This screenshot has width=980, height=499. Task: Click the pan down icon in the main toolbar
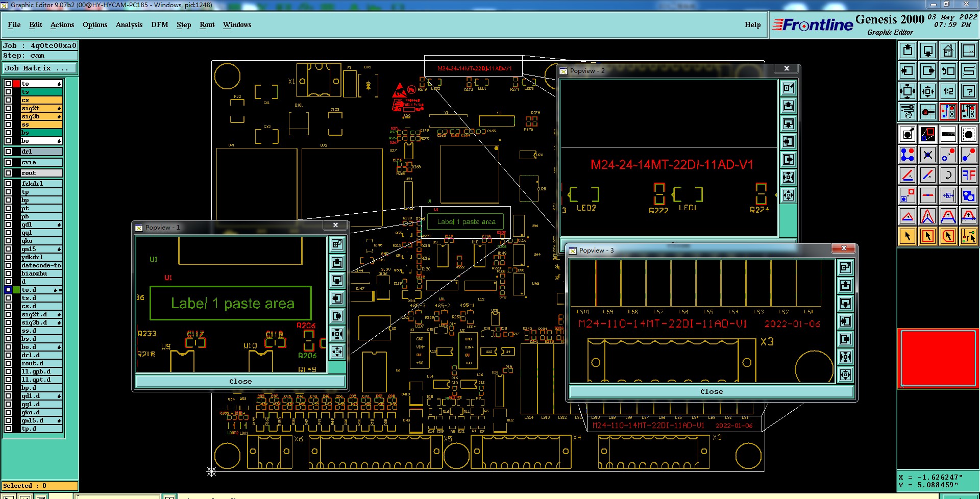(x=928, y=51)
